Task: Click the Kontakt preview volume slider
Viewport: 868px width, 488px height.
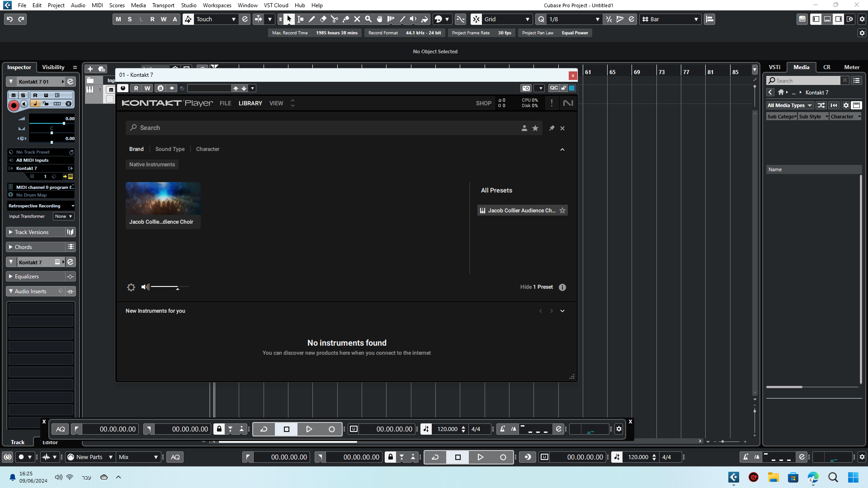Action: pos(170,287)
